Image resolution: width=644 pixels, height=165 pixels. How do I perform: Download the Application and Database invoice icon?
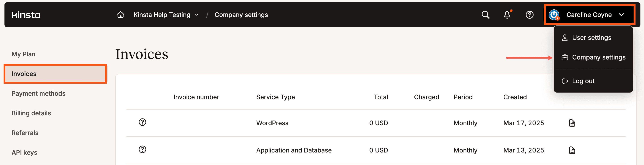pos(572,150)
